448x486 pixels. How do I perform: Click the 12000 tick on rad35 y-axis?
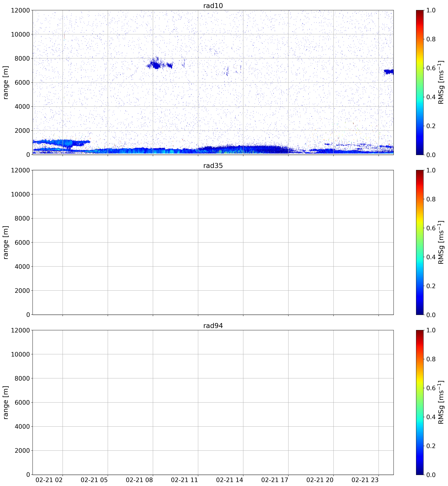20,170
